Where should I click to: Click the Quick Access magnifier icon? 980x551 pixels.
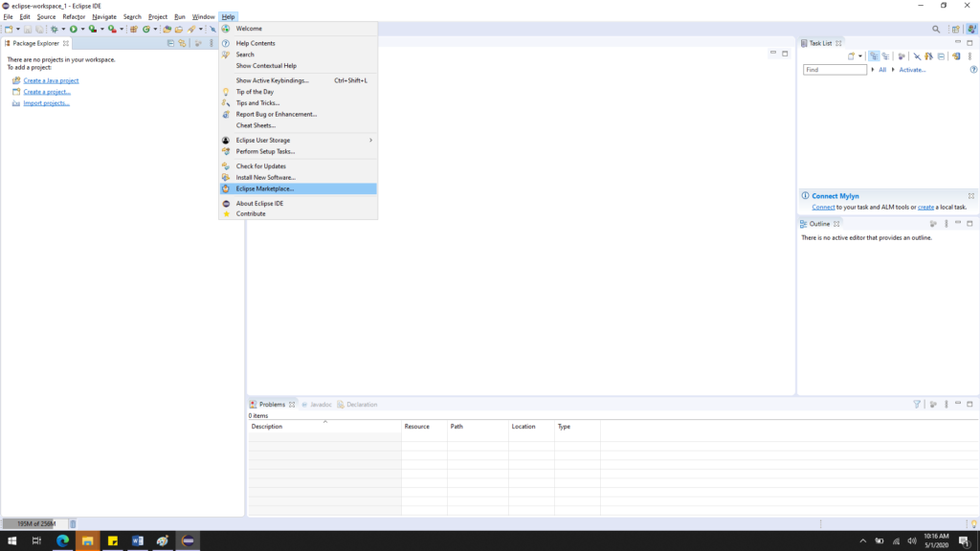[x=936, y=30]
